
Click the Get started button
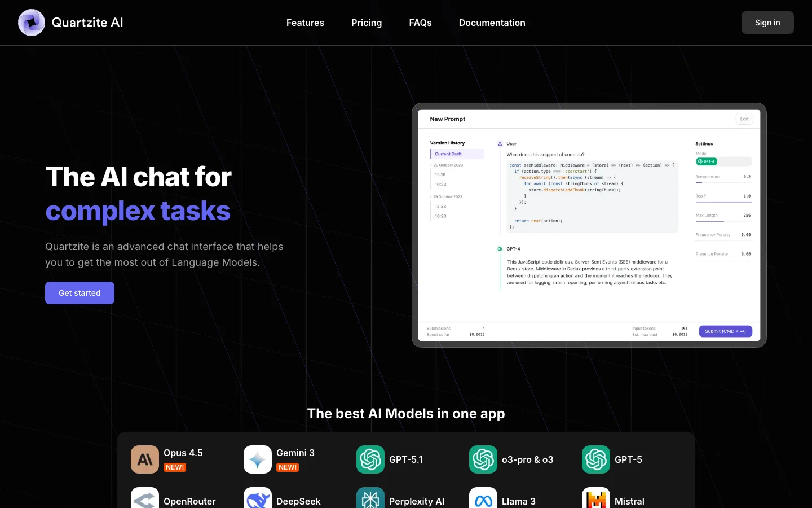coord(80,293)
